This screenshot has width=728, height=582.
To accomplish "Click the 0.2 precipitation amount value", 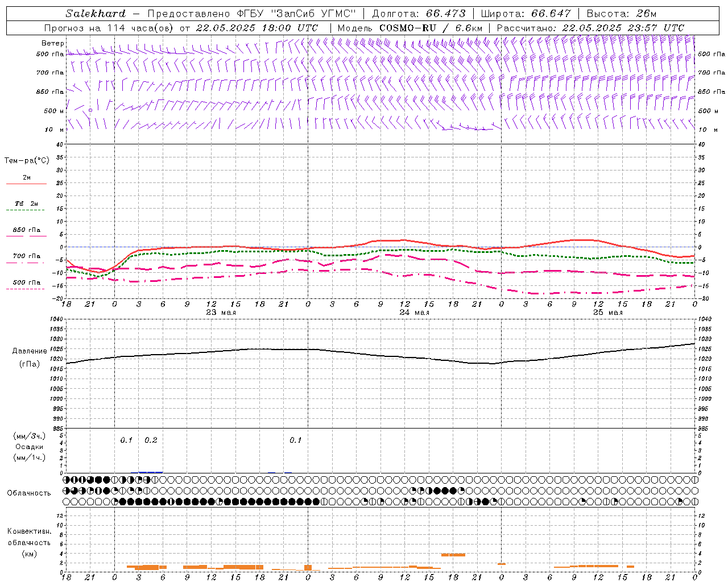I will (x=151, y=440).
